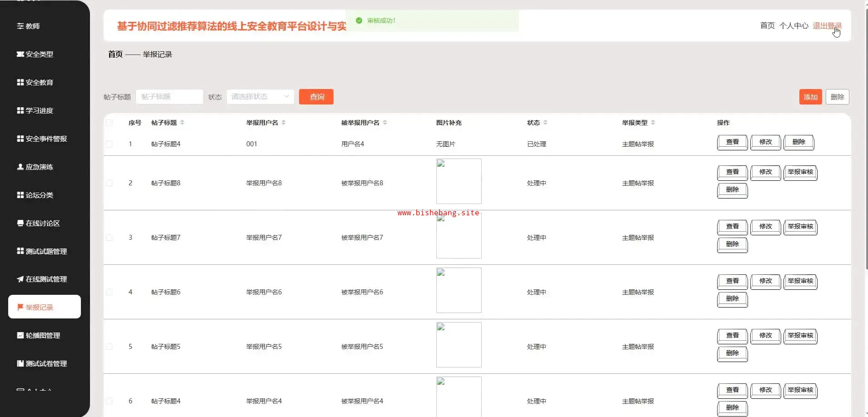Open 轮播图管理 in the sidebar menu

pyautogui.click(x=45, y=336)
